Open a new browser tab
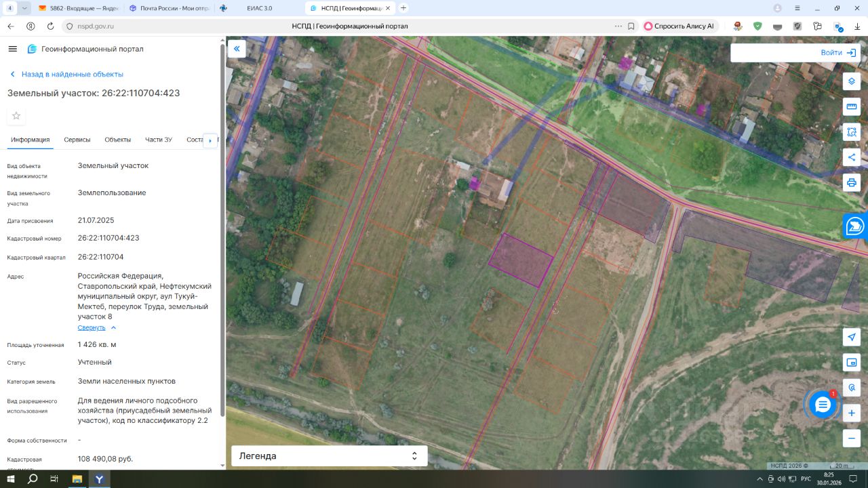 [403, 8]
